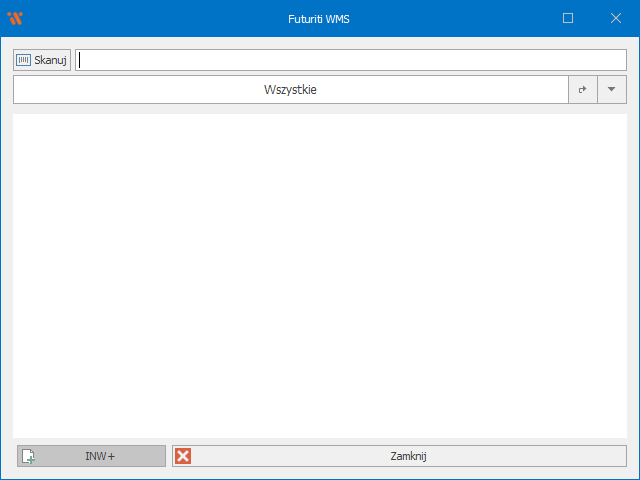Screen dimensions: 640x480
Task: Click the Skanuj text label
Action: coord(50,60)
